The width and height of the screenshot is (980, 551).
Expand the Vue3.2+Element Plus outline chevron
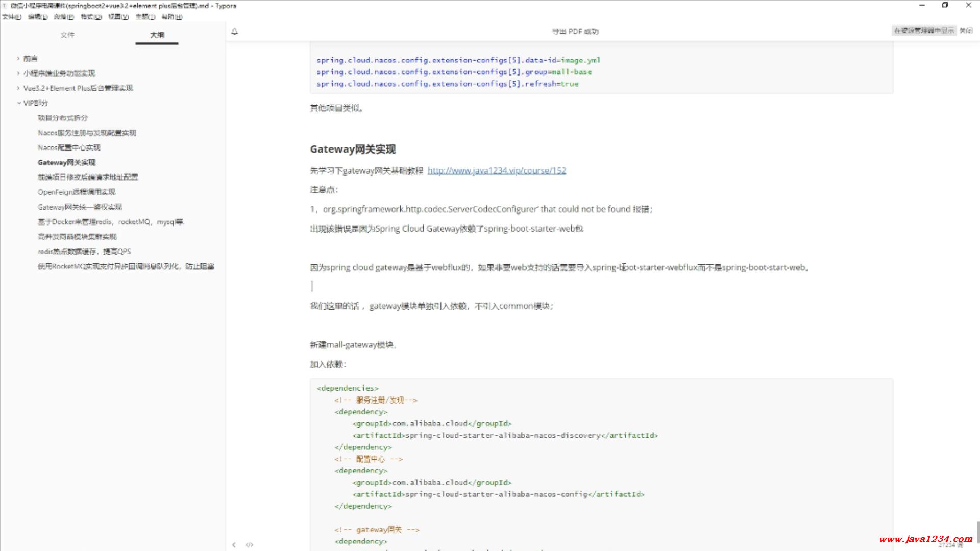[x=18, y=88]
